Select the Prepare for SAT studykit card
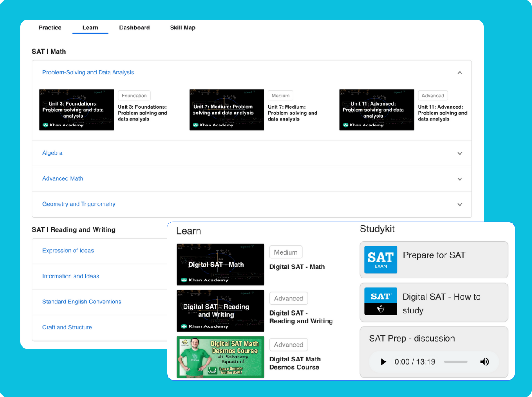This screenshot has width=532, height=397. click(434, 260)
